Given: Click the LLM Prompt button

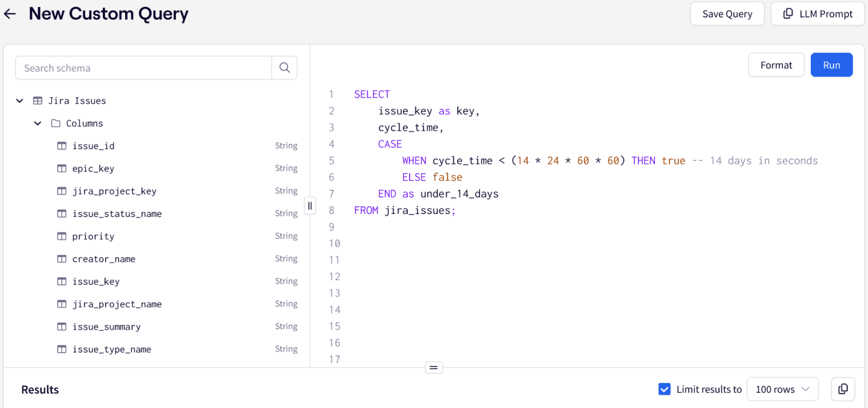Looking at the screenshot, I should [817, 13].
